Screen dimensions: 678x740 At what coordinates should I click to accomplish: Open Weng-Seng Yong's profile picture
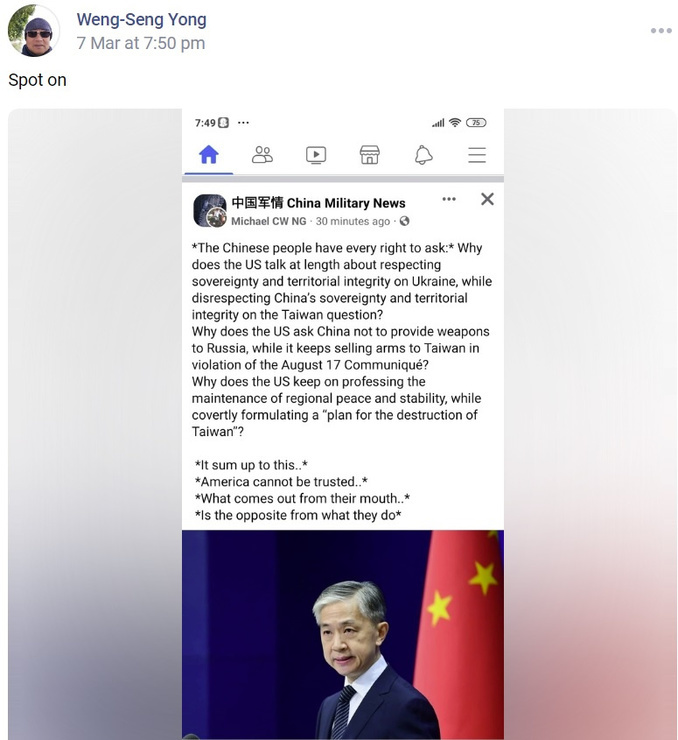coord(33,31)
